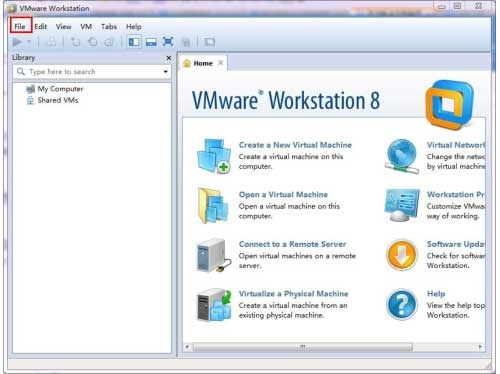This screenshot has height=374, width=500.
Task: Click the Full Screen mode toolbar icon
Action: pyautogui.click(x=168, y=42)
